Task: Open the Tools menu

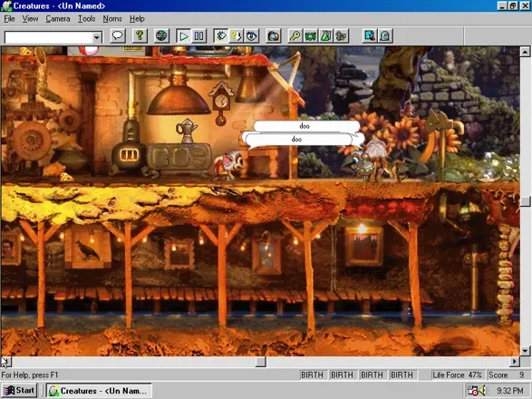Action: [86, 19]
